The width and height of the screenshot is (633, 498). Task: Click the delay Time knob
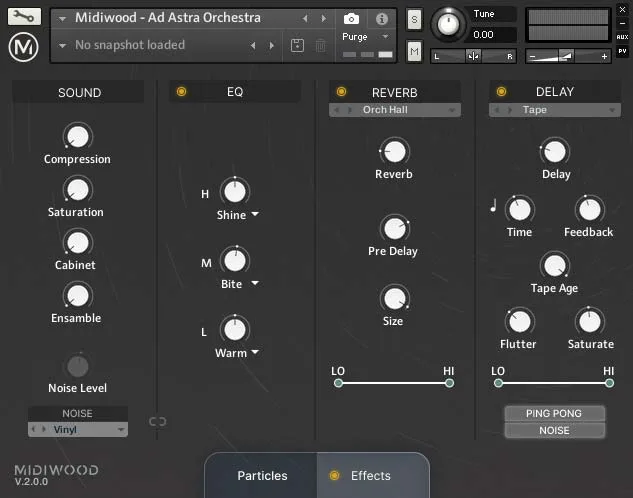pos(520,210)
